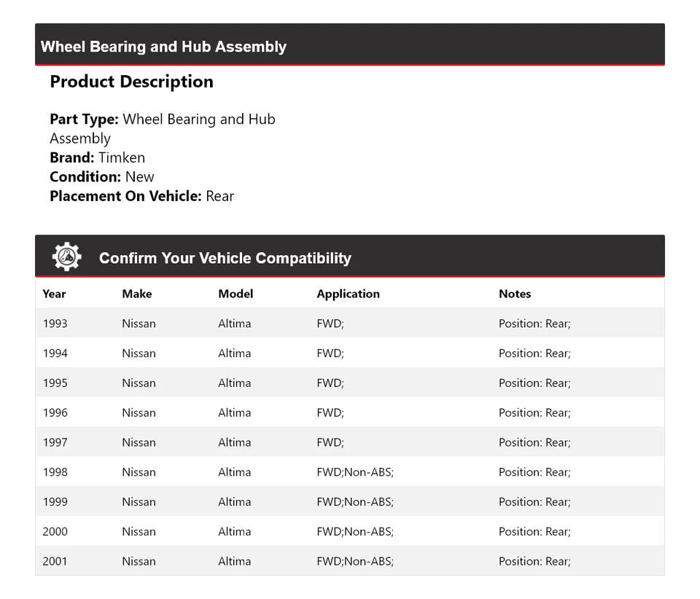700x599 pixels.
Task: Click the Notes column header
Action: point(515,294)
